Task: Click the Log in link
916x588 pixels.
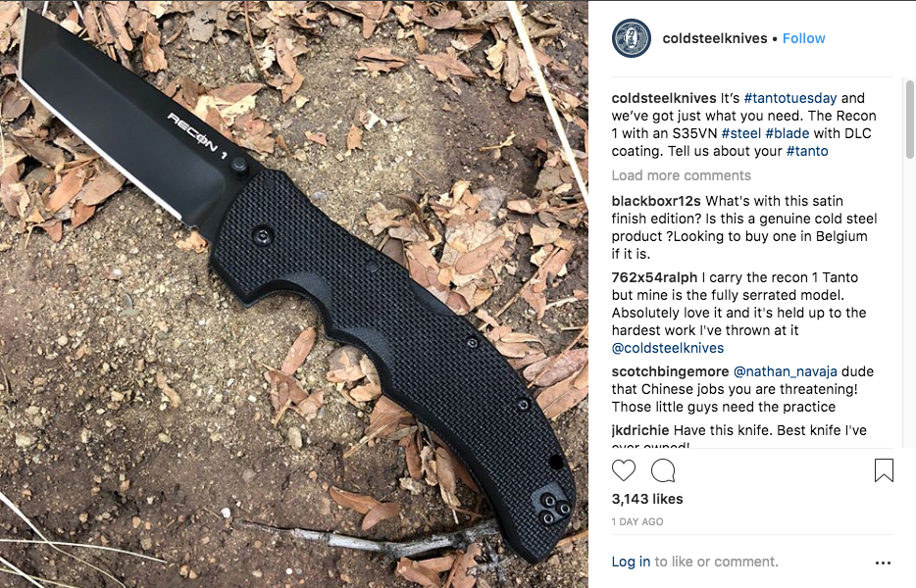Action: pyautogui.click(x=631, y=562)
